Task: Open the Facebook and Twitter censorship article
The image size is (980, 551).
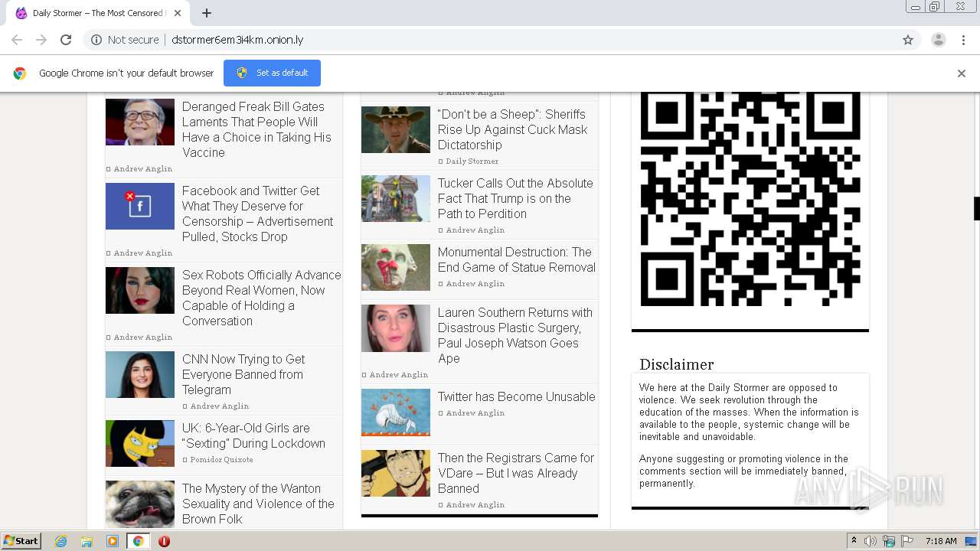Action: pyautogui.click(x=257, y=214)
